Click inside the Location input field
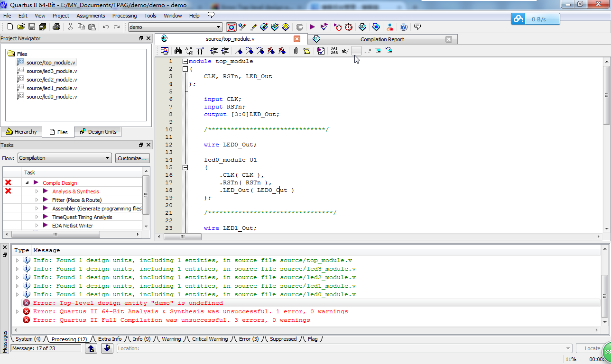This screenshot has height=364, width=611. pyautogui.click(x=332, y=348)
